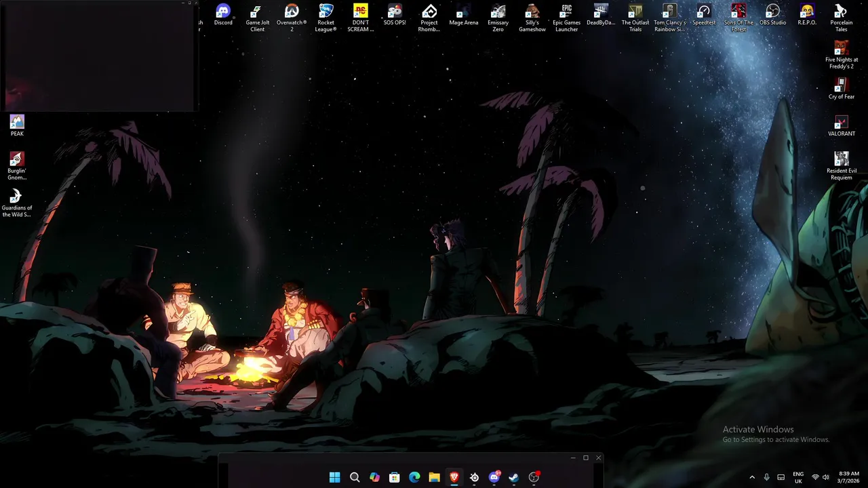Click the speaker volume tray icon
The width and height of the screenshot is (868, 488).
(826, 477)
